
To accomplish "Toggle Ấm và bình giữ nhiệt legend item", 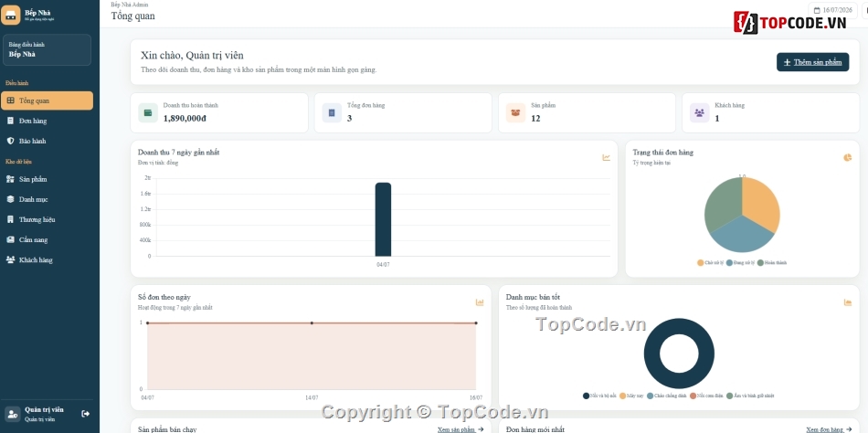I will pyautogui.click(x=750, y=396).
